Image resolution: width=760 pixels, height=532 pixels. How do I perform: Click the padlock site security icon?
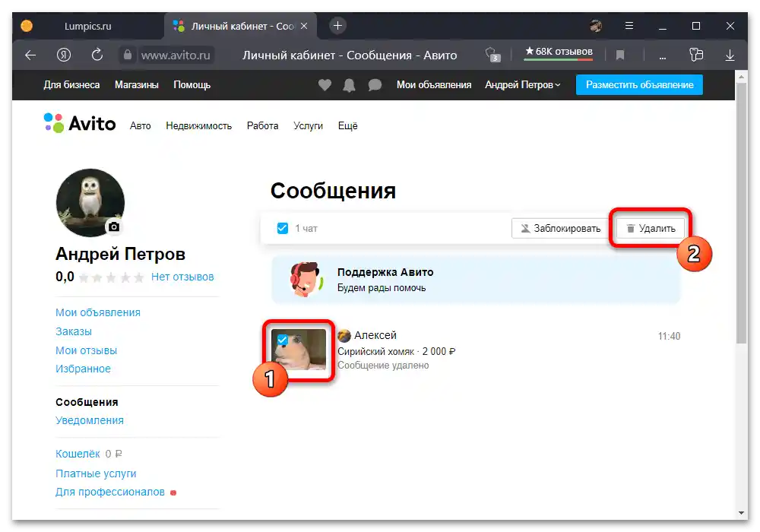[128, 55]
